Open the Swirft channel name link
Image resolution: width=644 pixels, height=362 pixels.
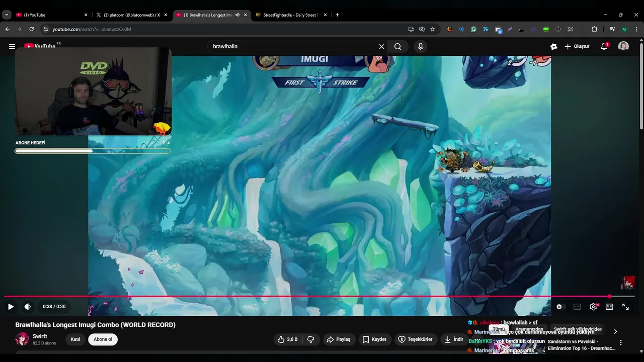40,336
